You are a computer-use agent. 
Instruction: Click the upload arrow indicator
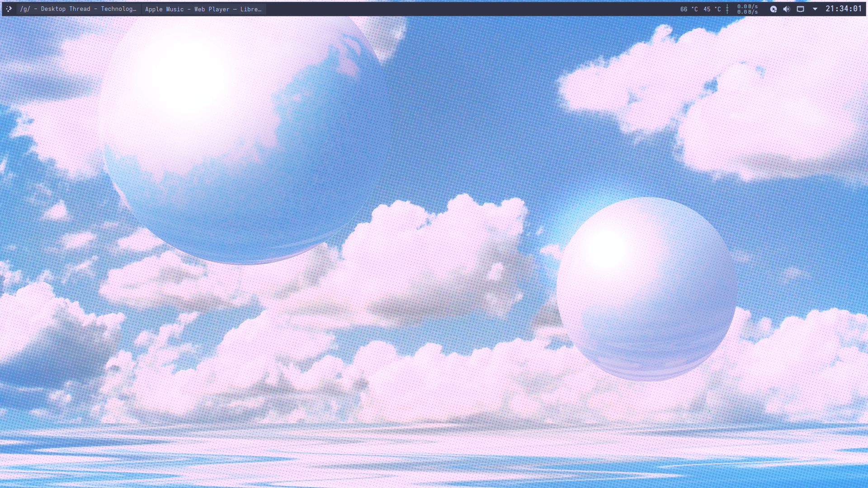(727, 12)
